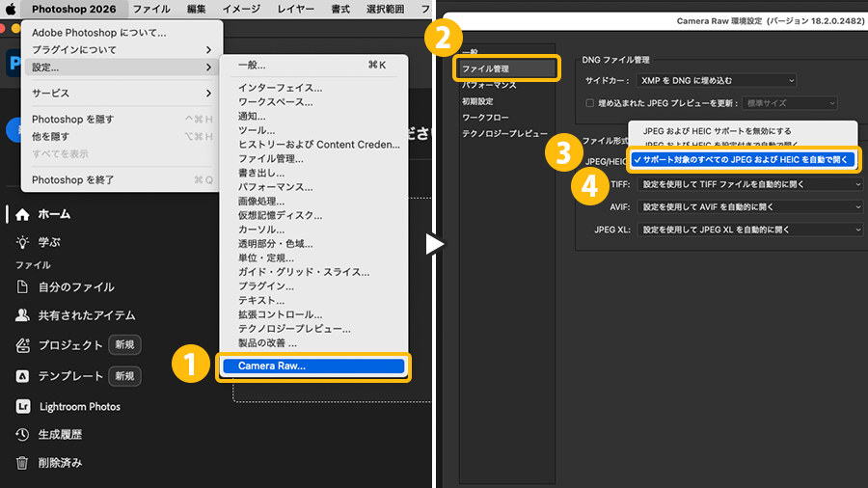Expand the サービス submenu
The image size is (868, 488).
pyautogui.click(x=122, y=93)
